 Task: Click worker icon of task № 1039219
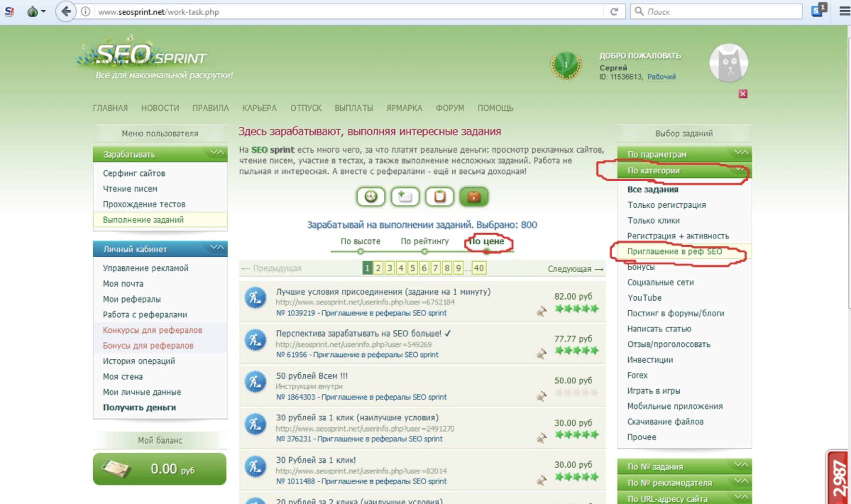pyautogui.click(x=255, y=297)
